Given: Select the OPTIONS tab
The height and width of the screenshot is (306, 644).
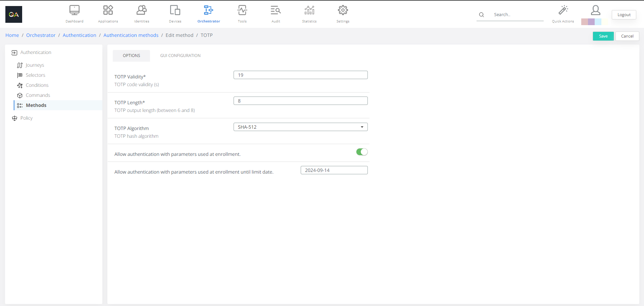Looking at the screenshot, I should pos(131,56).
